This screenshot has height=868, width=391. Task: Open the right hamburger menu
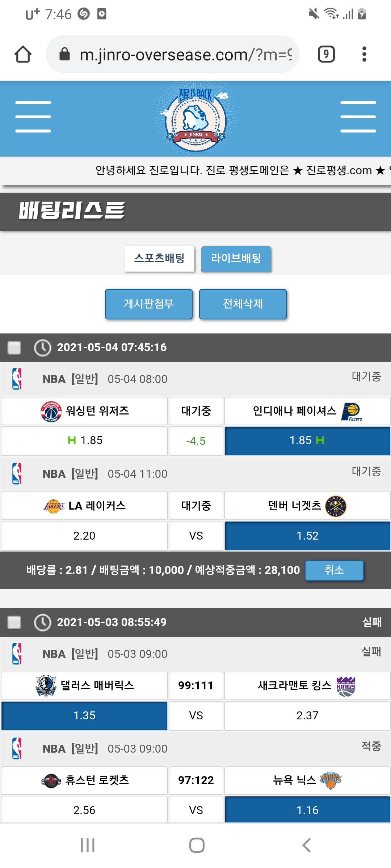(x=358, y=117)
